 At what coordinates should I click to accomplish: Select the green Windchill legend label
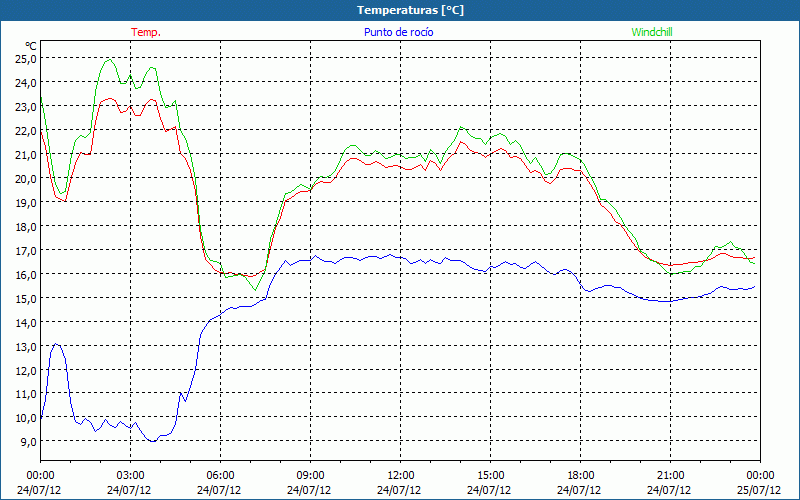pos(652,32)
